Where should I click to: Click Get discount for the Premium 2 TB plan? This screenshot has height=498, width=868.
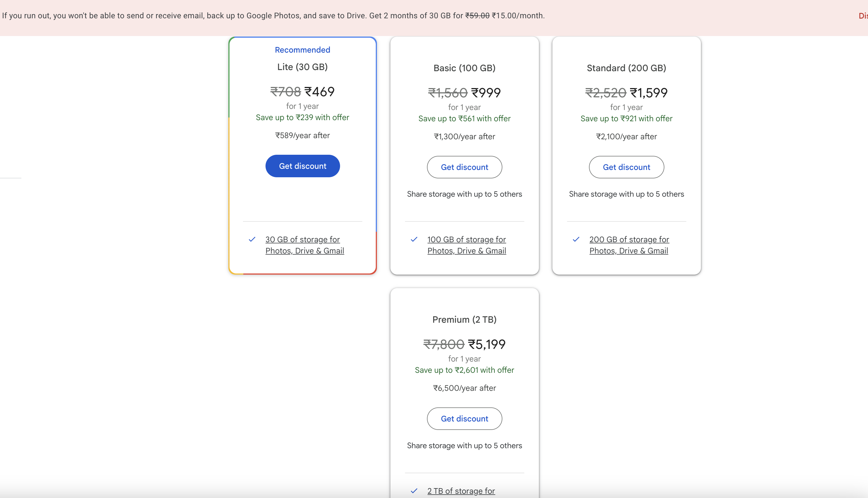point(464,418)
